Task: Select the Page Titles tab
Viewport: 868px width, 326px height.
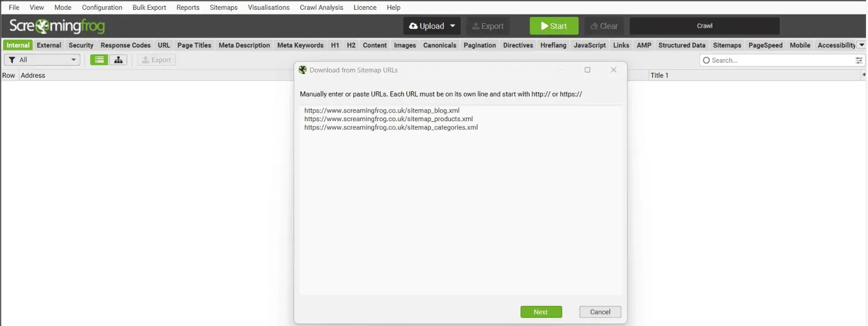Action: 194,45
